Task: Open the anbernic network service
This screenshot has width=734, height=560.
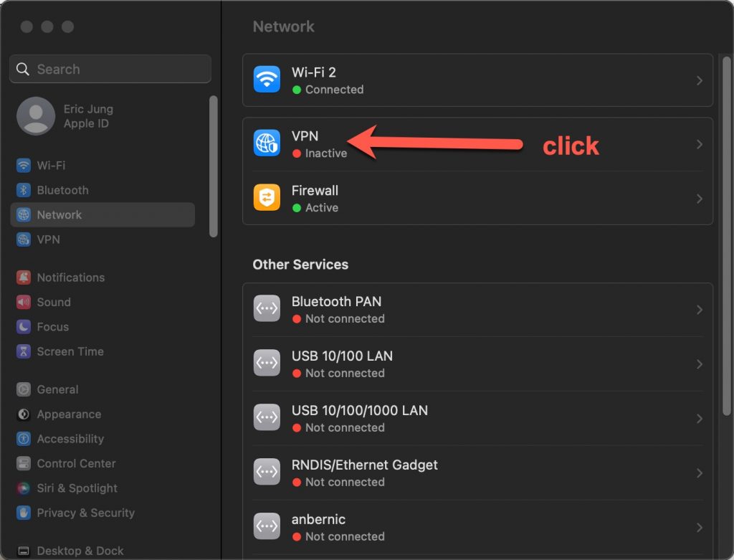Action: pos(477,527)
